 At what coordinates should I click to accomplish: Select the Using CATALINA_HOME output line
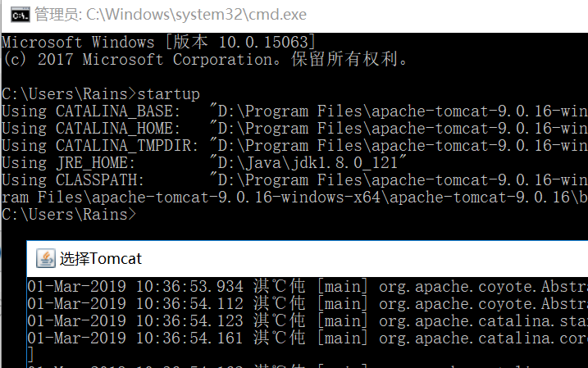(x=294, y=129)
